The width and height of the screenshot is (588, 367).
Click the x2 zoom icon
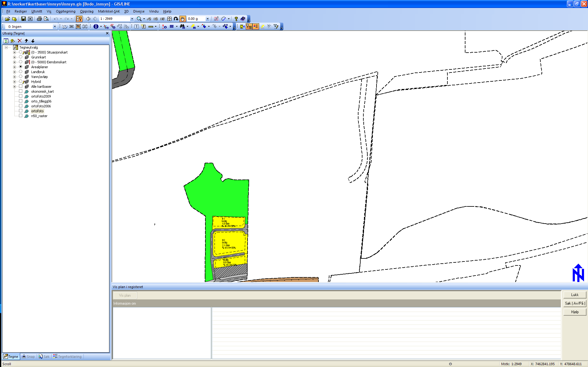156,19
